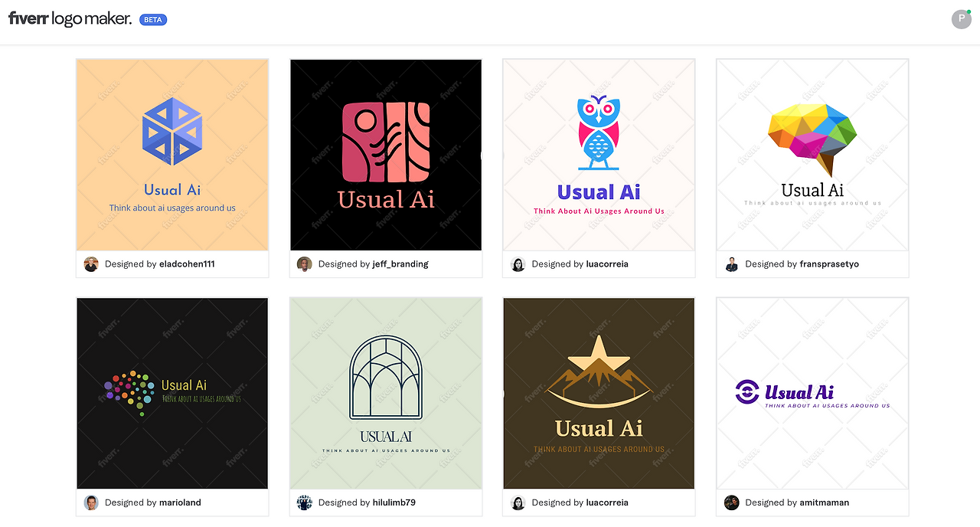Select the blue hexagon cube logo
The width and height of the screenshot is (980, 527).
point(172,155)
